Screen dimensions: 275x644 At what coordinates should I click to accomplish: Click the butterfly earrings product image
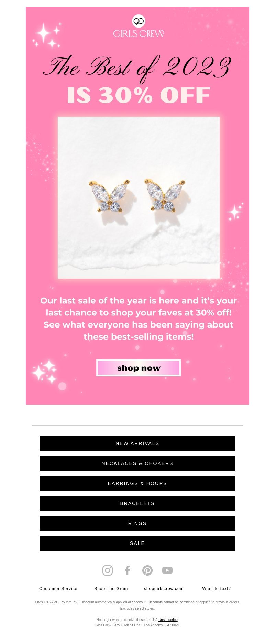(x=139, y=197)
